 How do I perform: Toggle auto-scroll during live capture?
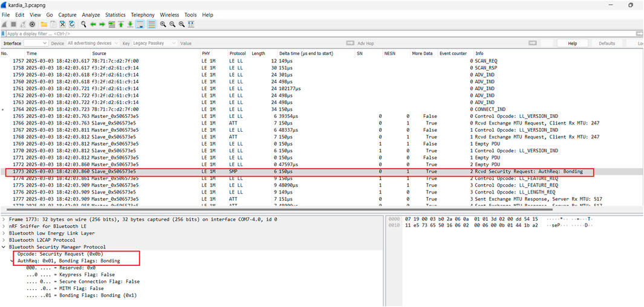point(140,24)
